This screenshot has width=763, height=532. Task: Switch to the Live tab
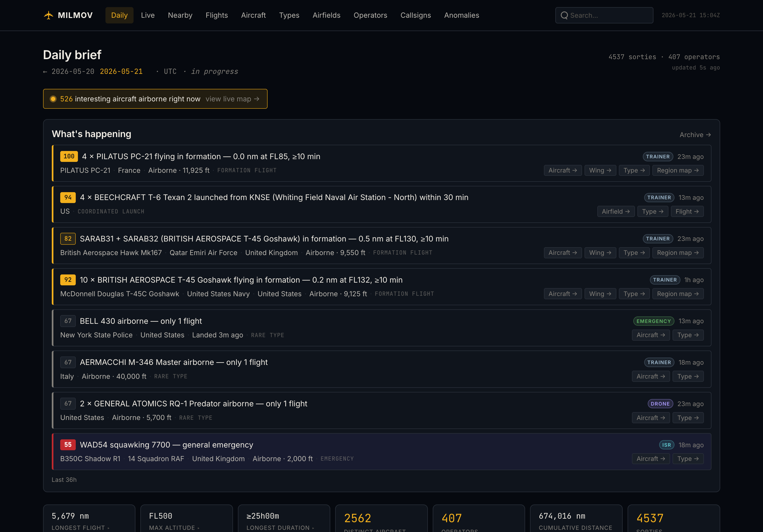coord(148,15)
